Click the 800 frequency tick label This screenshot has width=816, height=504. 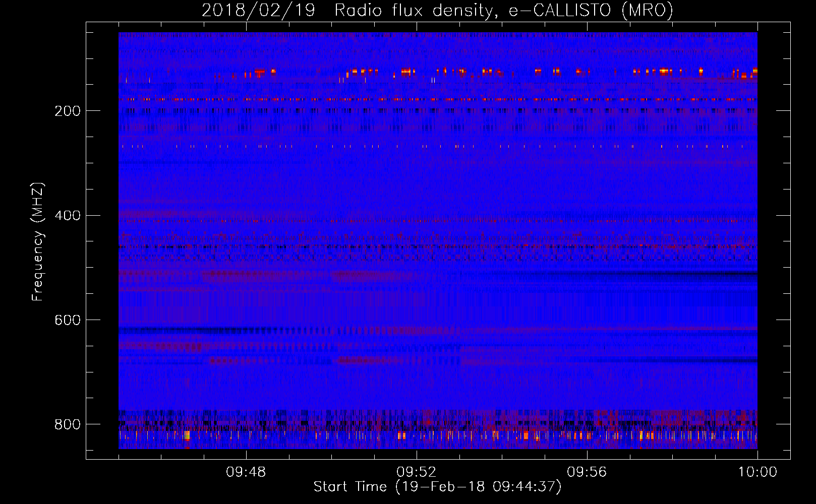pos(68,424)
